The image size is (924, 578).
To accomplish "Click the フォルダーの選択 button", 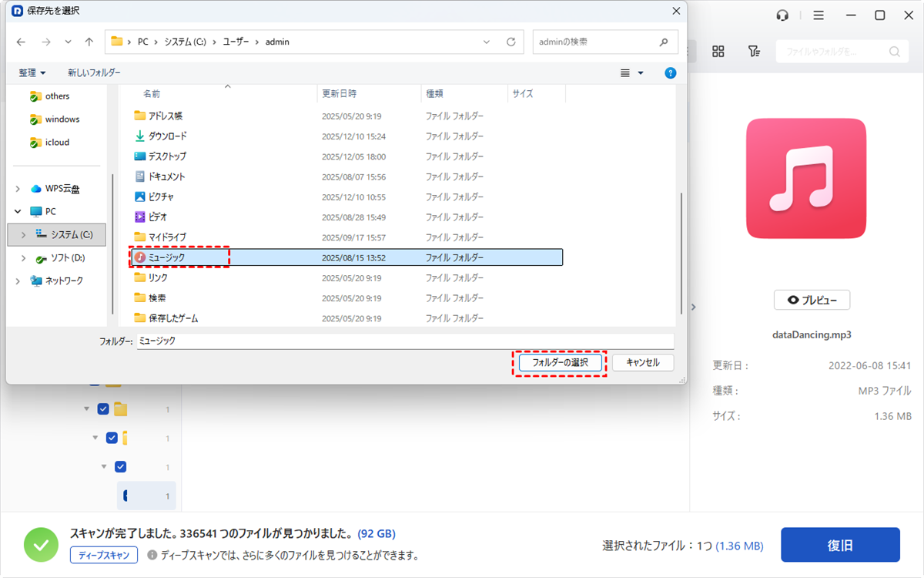I will [x=559, y=362].
